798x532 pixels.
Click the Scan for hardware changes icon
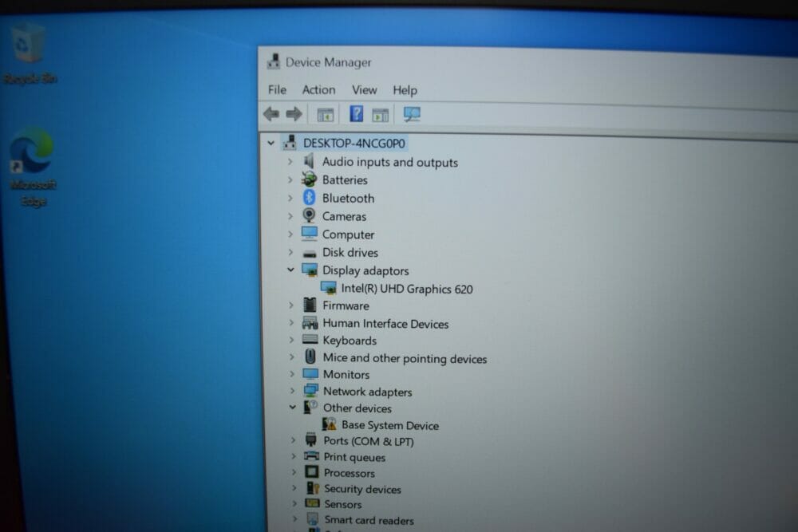click(x=412, y=114)
